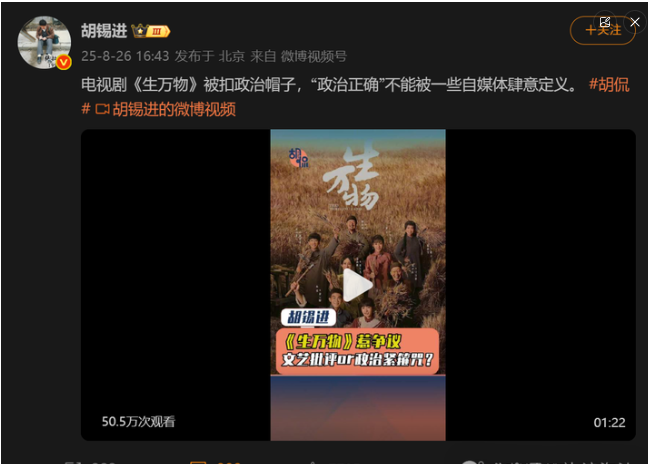Viewport: 648px width, 464px height.
Task: Click the 生万物 title calligraphy on the poster
Action: pyautogui.click(x=352, y=176)
